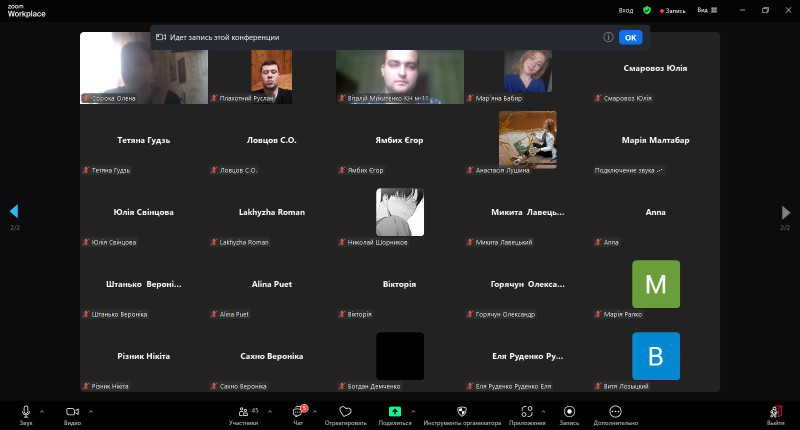Click the Выйти leave meeting button
This screenshot has width=800, height=430.
tap(775, 411)
